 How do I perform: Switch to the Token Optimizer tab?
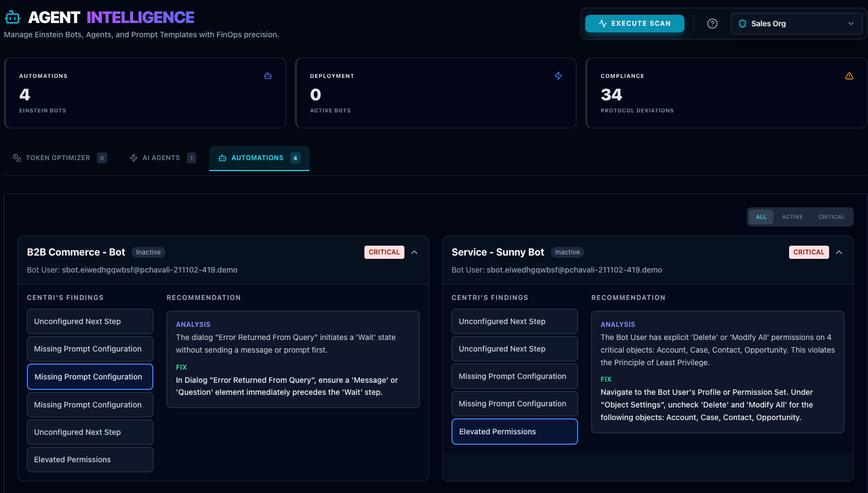click(x=60, y=158)
